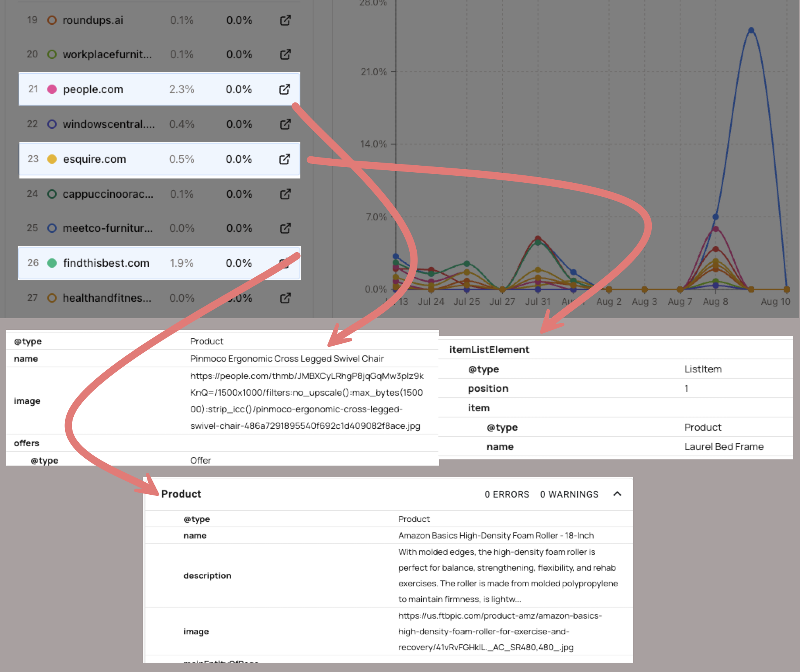Screen dimensions: 800x672
Task: Open windowscentral external link icon
Action: pos(285,124)
